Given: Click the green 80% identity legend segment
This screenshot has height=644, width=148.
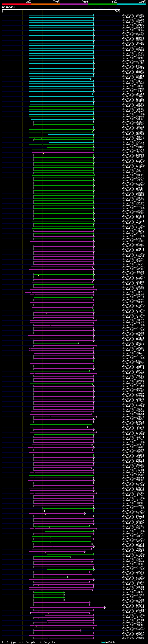Looking at the screenshot, I should (x=103, y=4).
